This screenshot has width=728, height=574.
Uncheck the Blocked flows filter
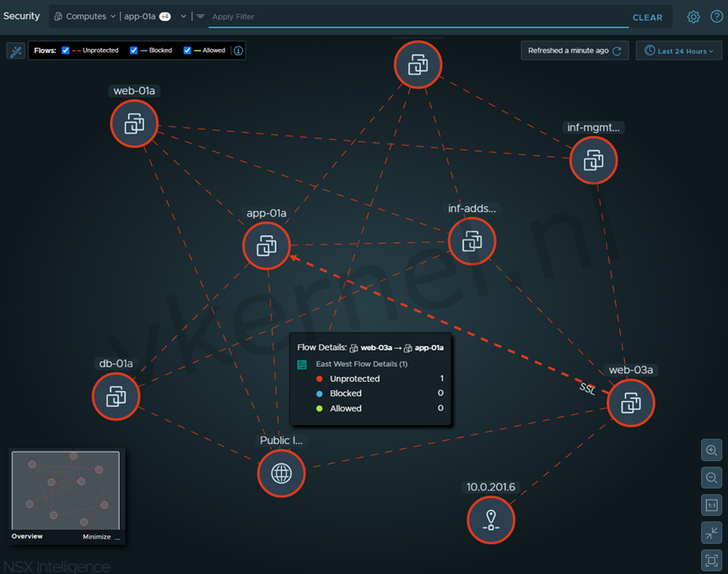coord(132,51)
